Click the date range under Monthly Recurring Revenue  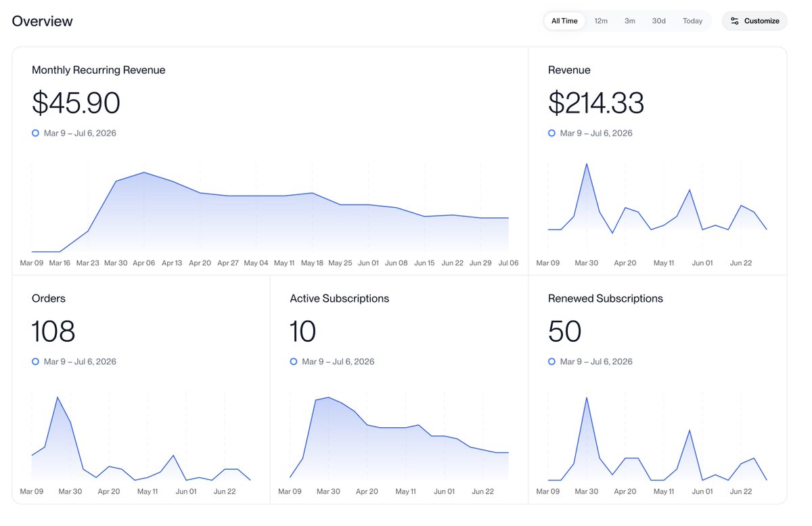80,133
